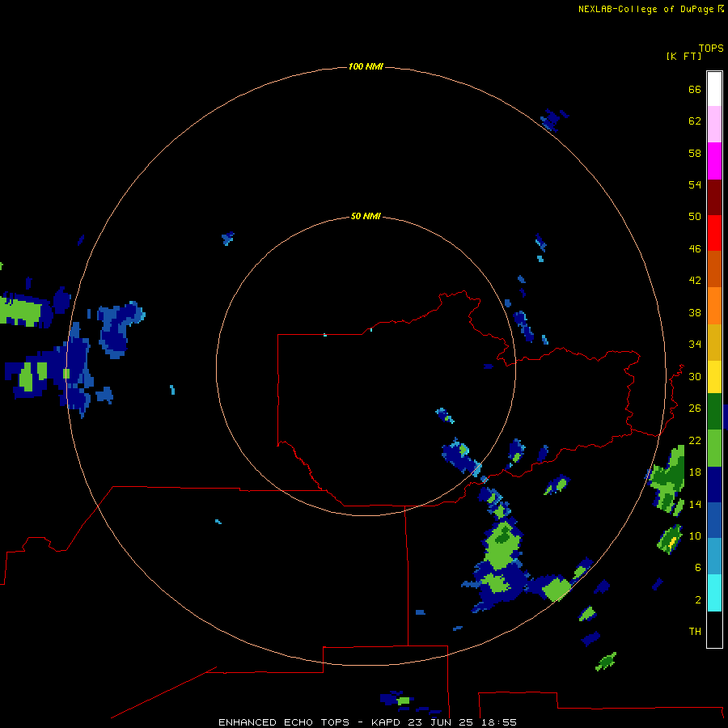
Task: Click legend value "62"
Action: [695, 121]
